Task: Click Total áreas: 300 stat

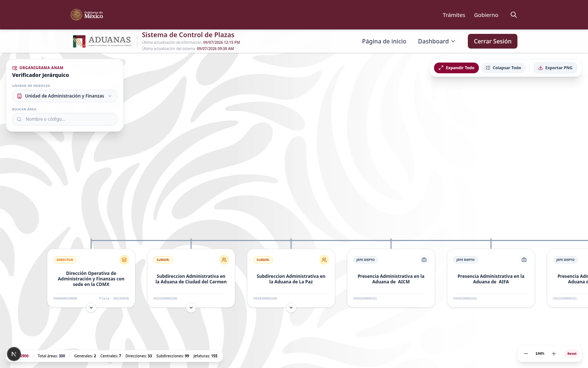Action: point(51,356)
